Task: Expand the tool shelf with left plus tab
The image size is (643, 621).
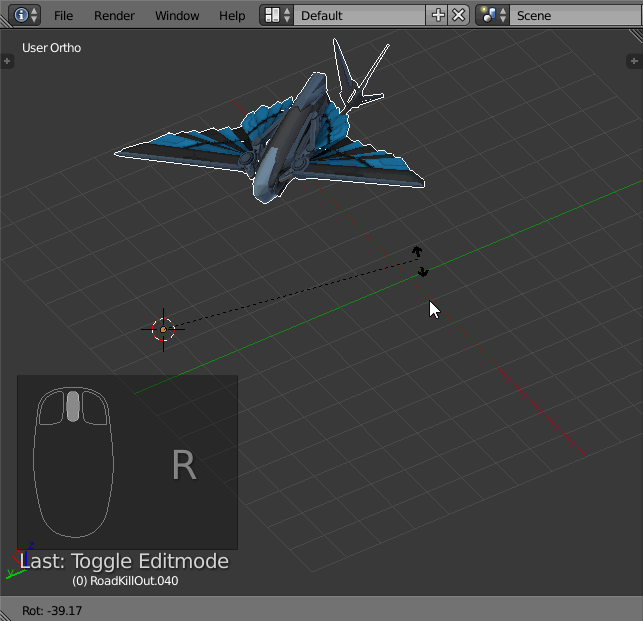Action: [x=7, y=61]
